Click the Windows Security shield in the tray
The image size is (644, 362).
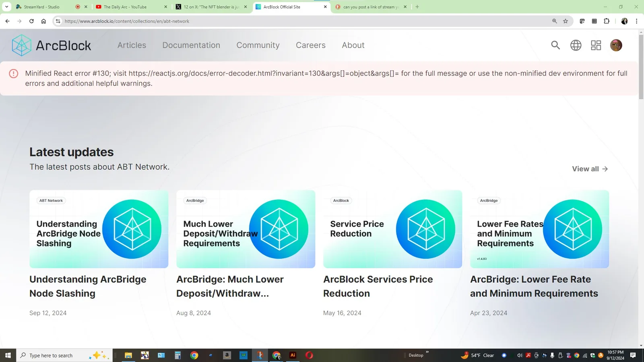(593, 355)
